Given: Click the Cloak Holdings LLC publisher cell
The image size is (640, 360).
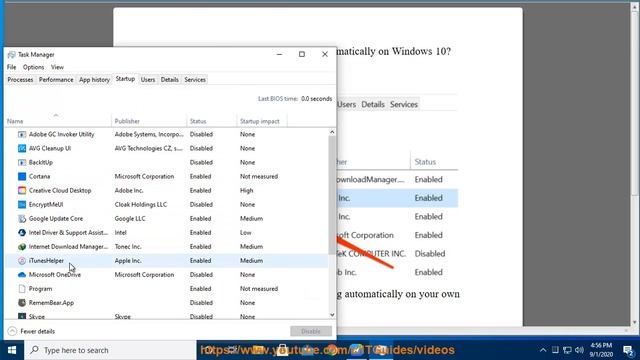Looking at the screenshot, I should [141, 204].
